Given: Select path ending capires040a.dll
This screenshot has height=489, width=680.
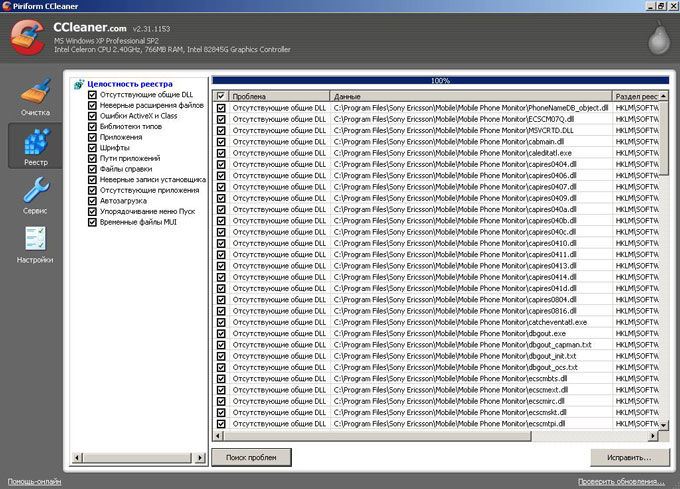Looking at the screenshot, I should [x=455, y=209].
